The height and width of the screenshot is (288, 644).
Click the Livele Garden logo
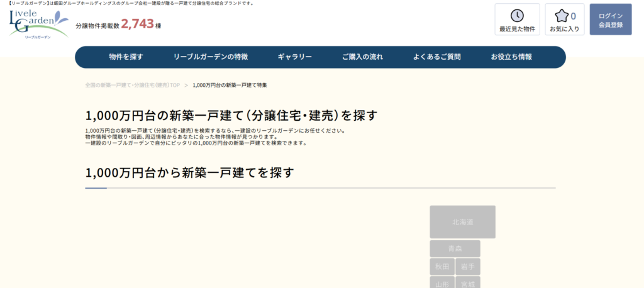[39, 24]
